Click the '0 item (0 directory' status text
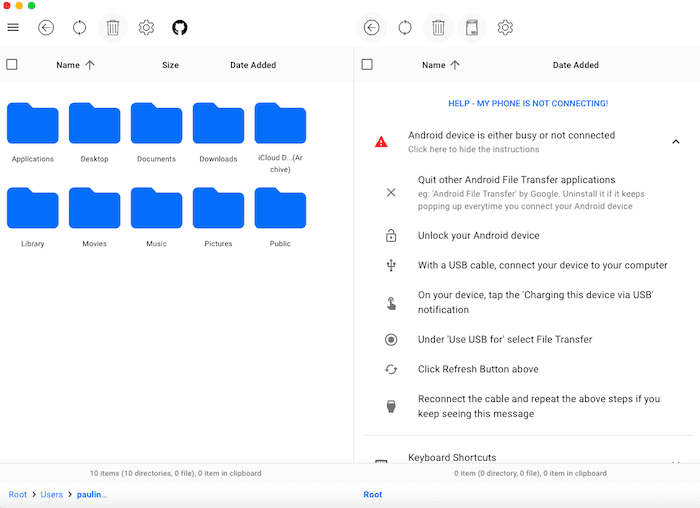Image resolution: width=700 pixels, height=508 pixels. pyautogui.click(x=530, y=473)
